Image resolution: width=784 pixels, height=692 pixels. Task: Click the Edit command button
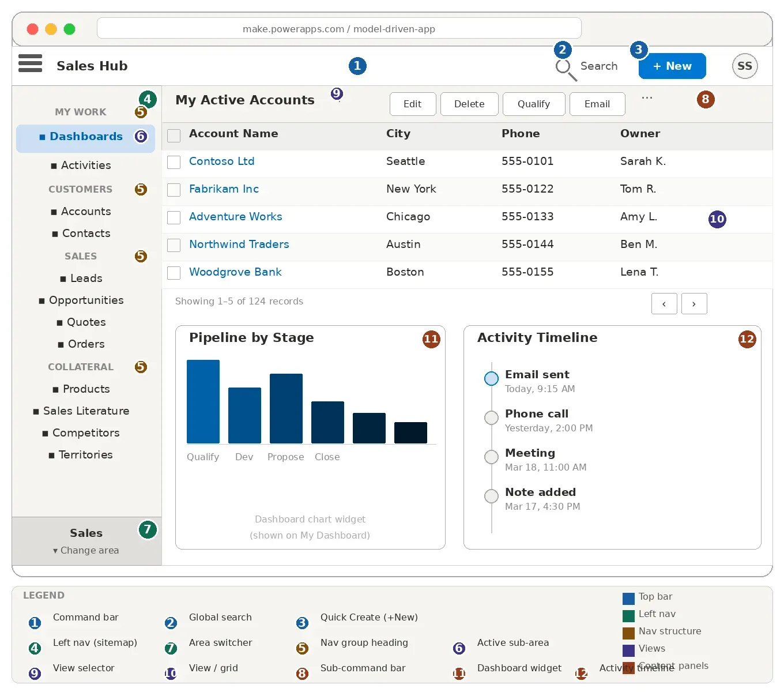tap(413, 104)
